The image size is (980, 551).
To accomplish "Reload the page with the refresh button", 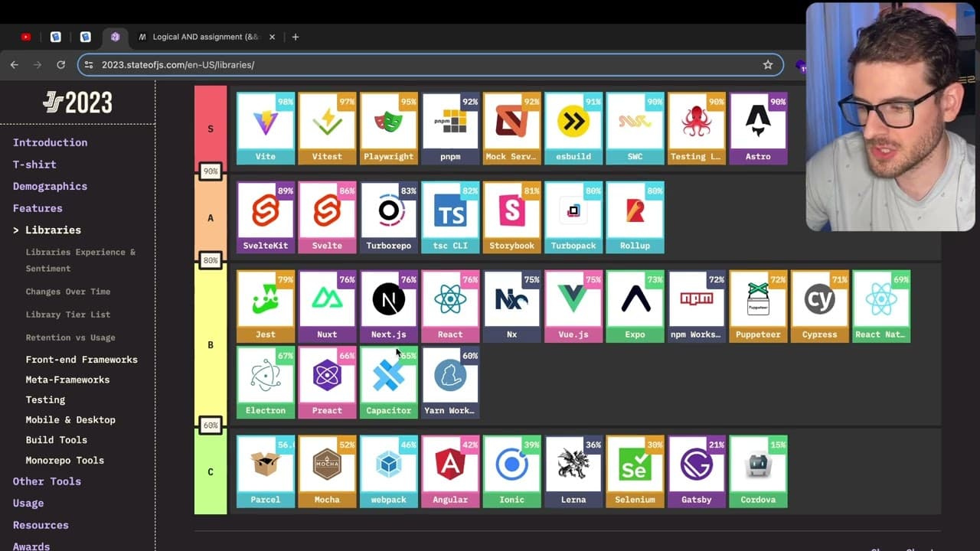I will 61,65.
